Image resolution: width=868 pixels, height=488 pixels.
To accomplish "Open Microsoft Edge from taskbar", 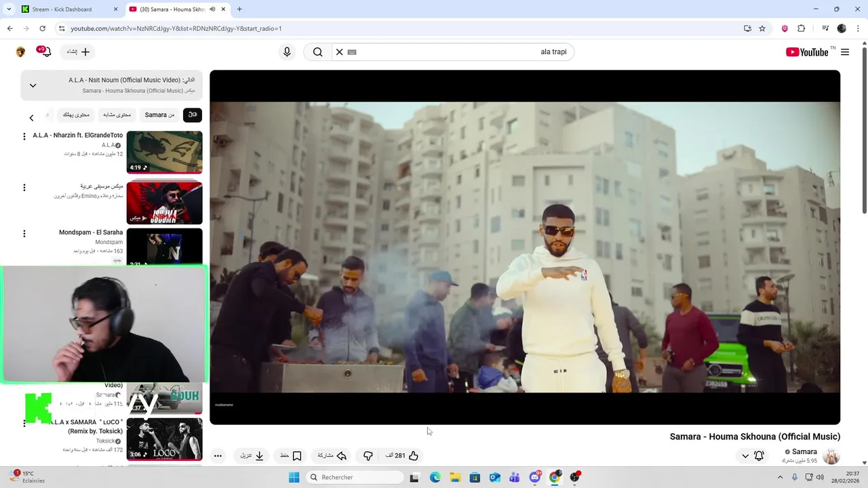I will point(435,477).
